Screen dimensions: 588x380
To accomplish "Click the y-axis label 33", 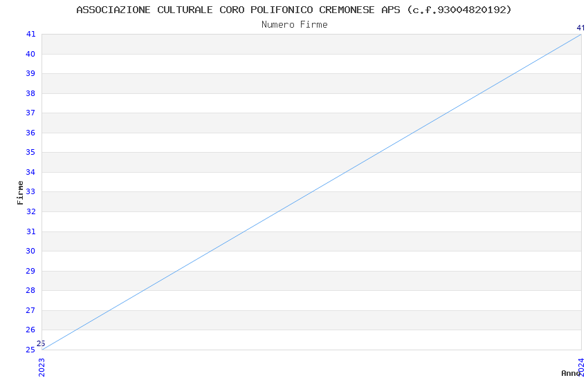I will 30,191.
